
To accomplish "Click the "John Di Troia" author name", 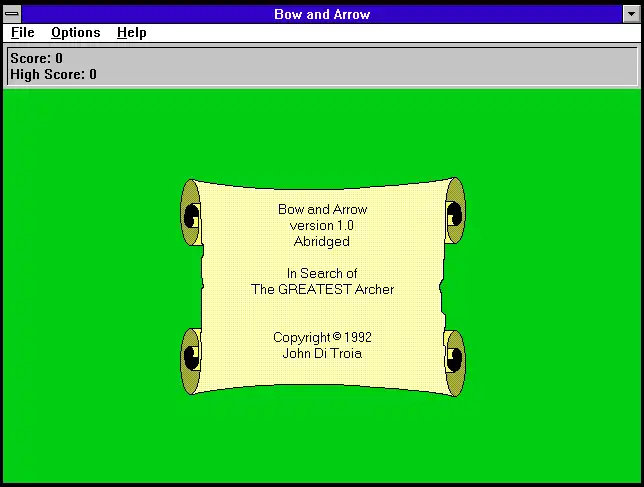I will (x=322, y=354).
